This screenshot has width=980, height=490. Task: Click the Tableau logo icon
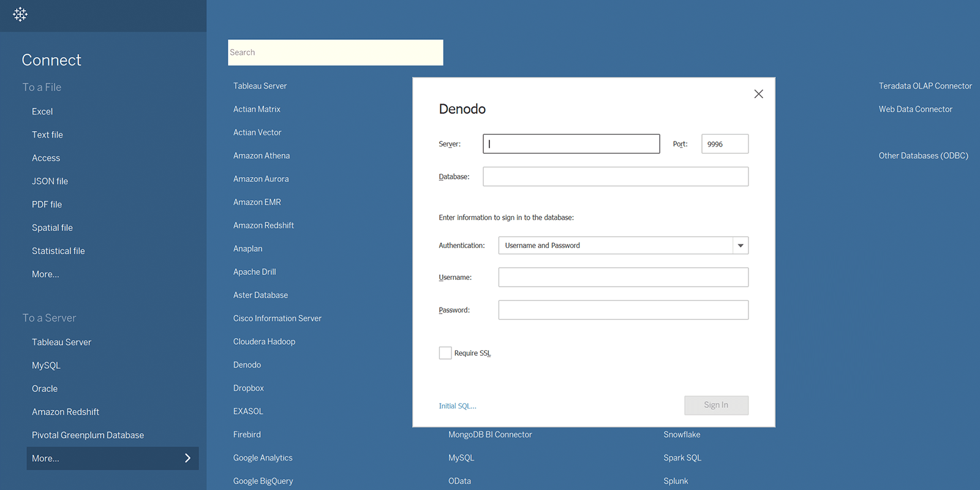click(20, 14)
